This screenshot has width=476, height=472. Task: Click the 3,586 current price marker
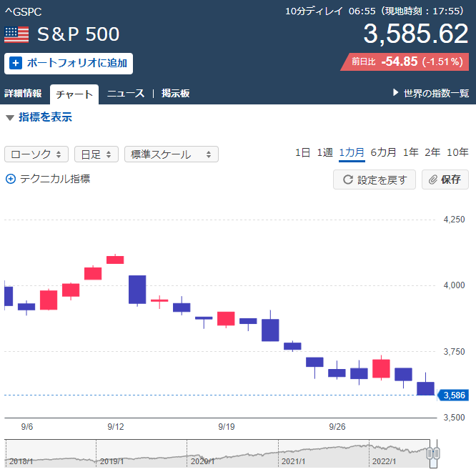(453, 395)
